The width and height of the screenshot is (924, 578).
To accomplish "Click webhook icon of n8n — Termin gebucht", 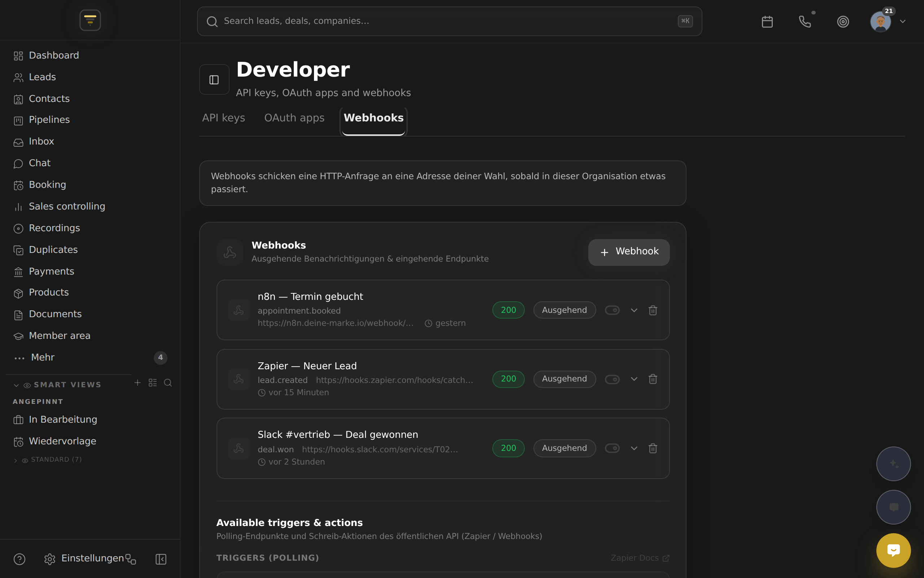I will (x=239, y=310).
